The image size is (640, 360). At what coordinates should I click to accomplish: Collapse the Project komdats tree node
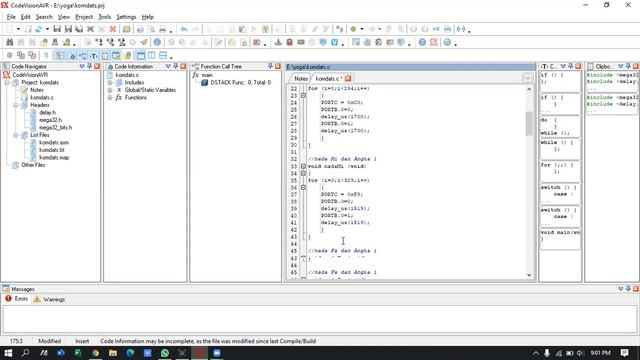click(7, 82)
